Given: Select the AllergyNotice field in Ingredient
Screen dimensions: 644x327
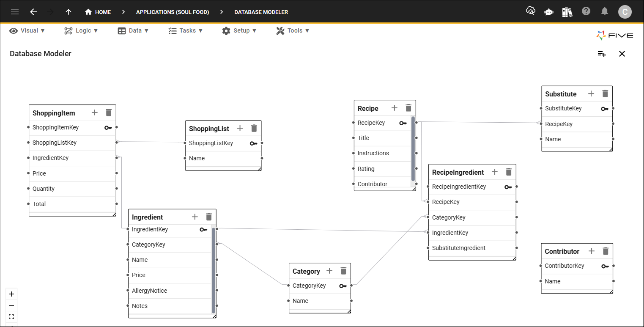Looking at the screenshot, I should coord(170,291).
